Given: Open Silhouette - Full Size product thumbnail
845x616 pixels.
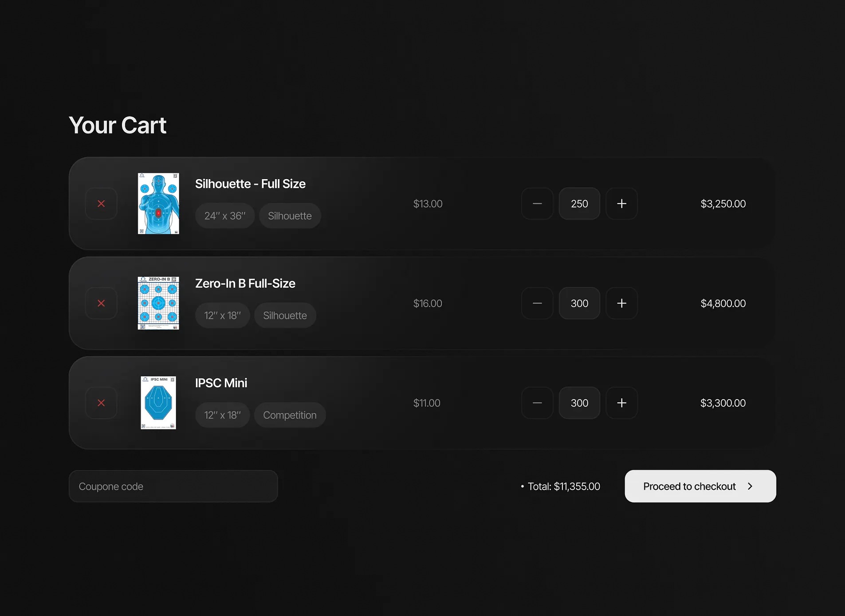Looking at the screenshot, I should click(158, 204).
